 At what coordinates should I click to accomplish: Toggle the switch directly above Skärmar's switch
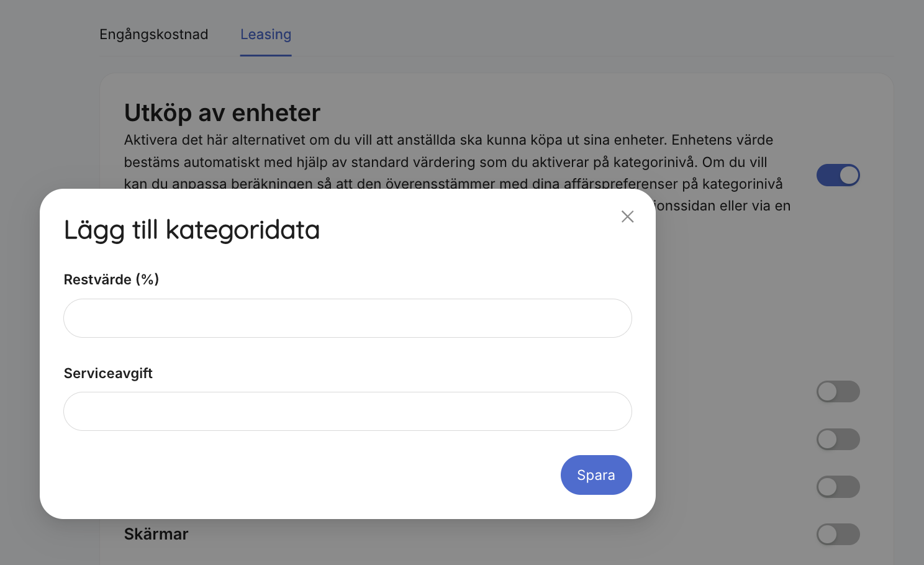[838, 487]
